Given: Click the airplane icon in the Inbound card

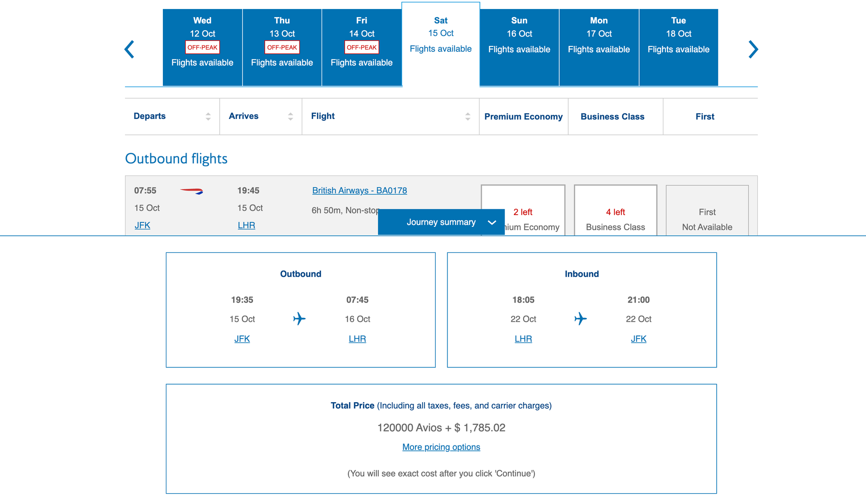Looking at the screenshot, I should tap(581, 319).
